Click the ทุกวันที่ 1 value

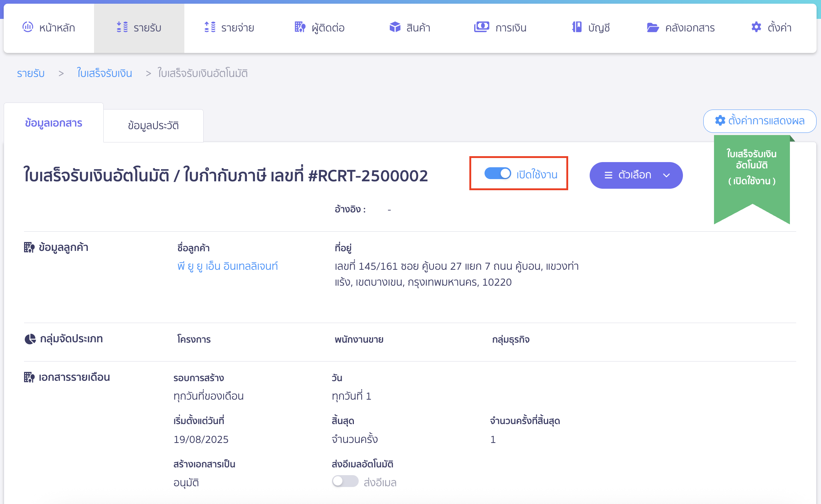click(x=351, y=396)
